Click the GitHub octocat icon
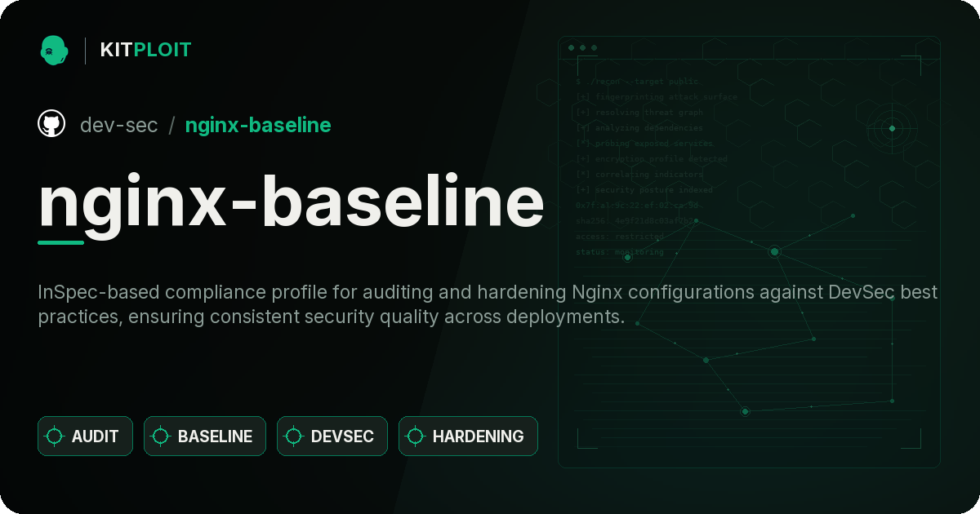This screenshot has width=980, height=514. coord(51,124)
